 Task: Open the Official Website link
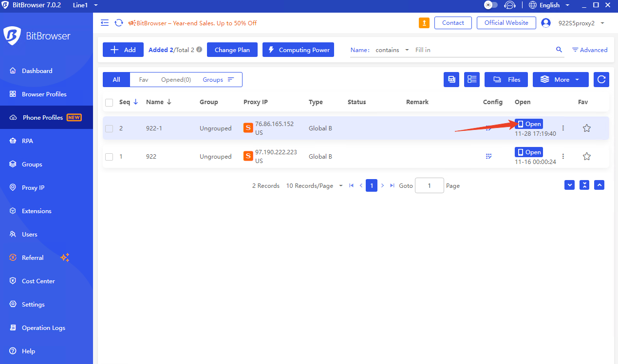506,23
